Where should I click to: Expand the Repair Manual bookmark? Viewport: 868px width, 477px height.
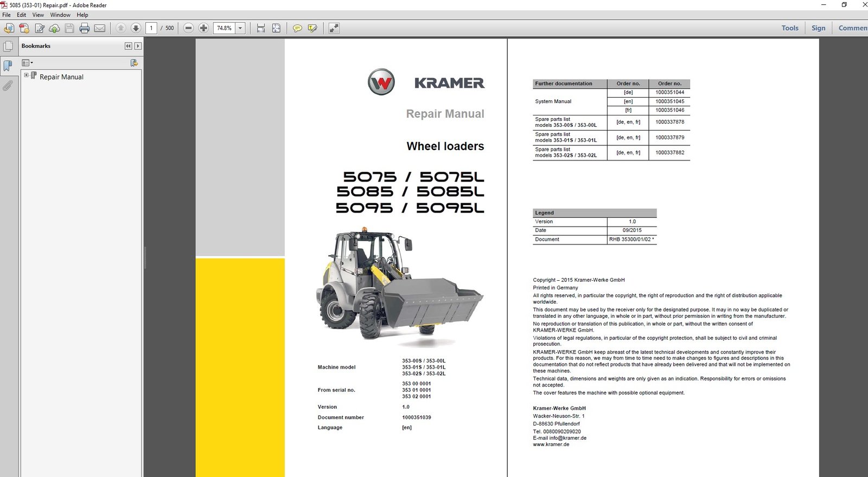tap(26, 75)
